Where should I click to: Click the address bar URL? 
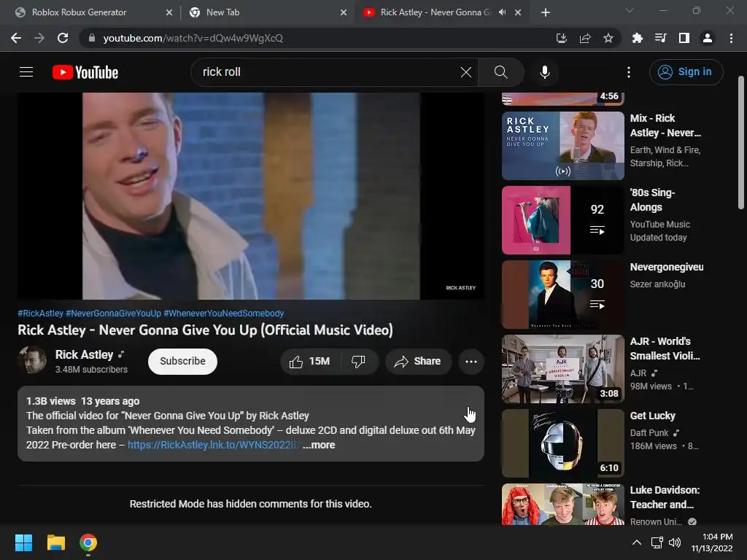point(193,38)
